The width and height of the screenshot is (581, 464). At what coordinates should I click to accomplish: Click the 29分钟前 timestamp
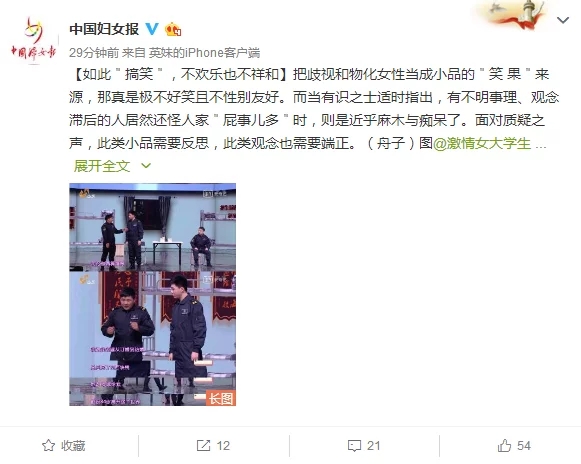click(94, 53)
